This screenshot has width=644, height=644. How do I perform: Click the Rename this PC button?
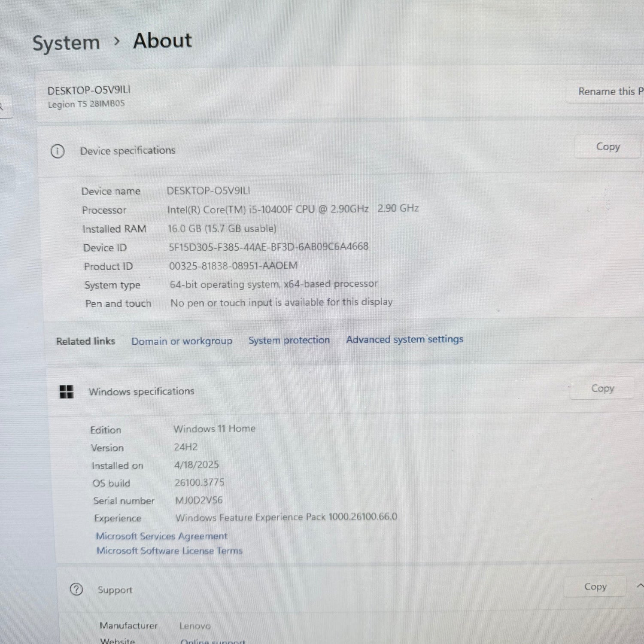tap(606, 91)
